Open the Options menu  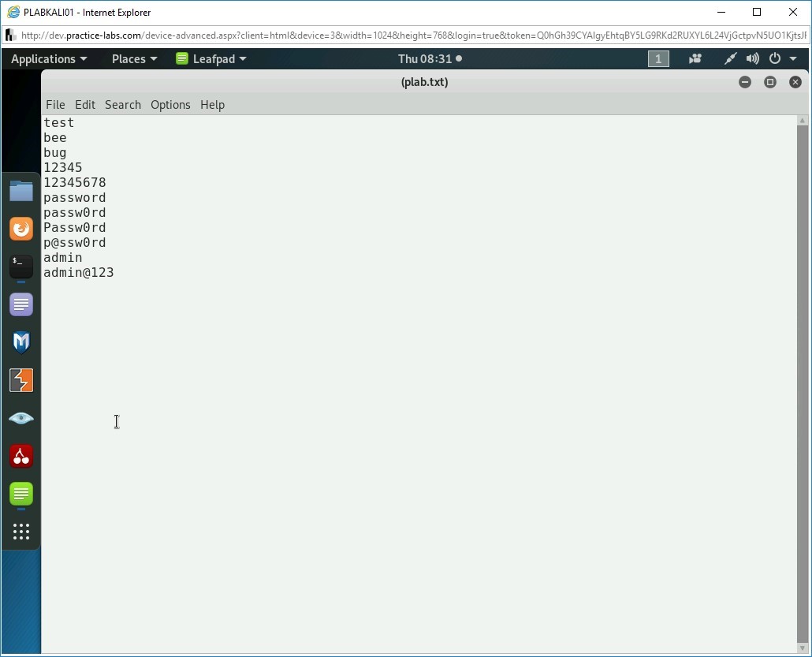170,105
